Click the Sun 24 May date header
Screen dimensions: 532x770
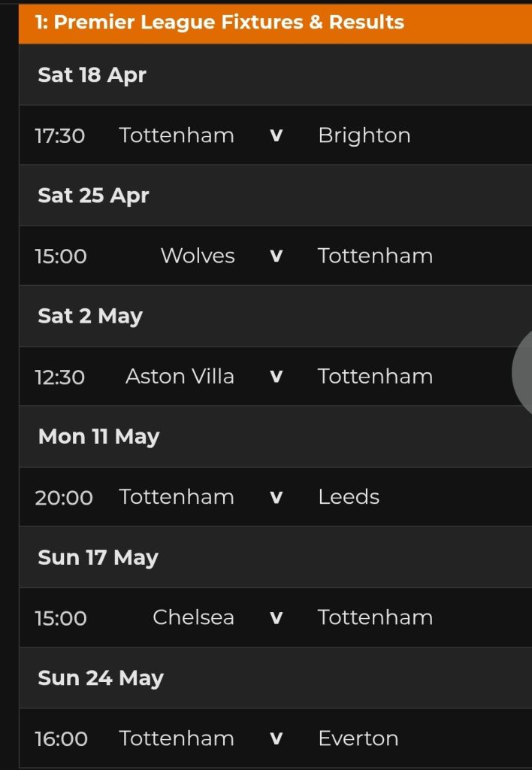click(x=100, y=678)
